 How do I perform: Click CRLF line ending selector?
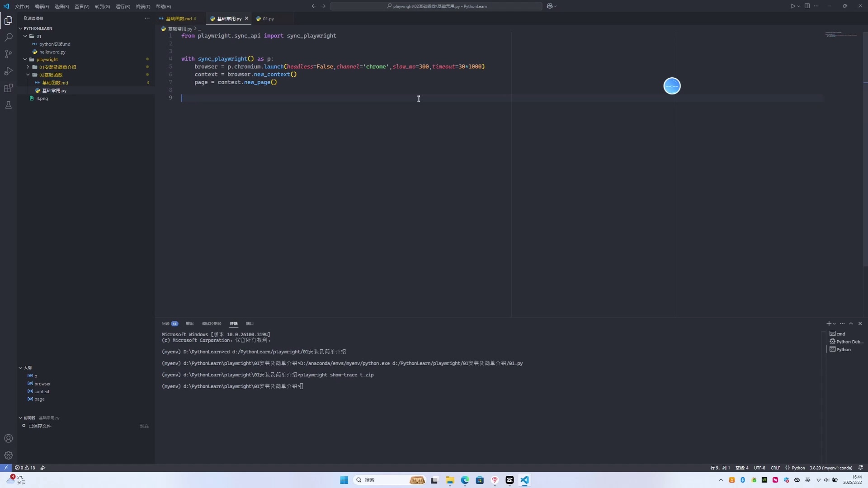(775, 468)
